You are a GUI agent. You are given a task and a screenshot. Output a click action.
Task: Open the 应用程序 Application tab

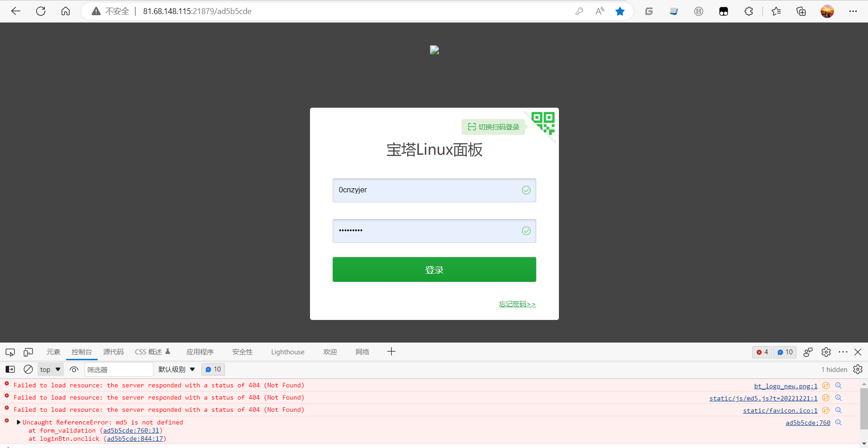pos(200,352)
